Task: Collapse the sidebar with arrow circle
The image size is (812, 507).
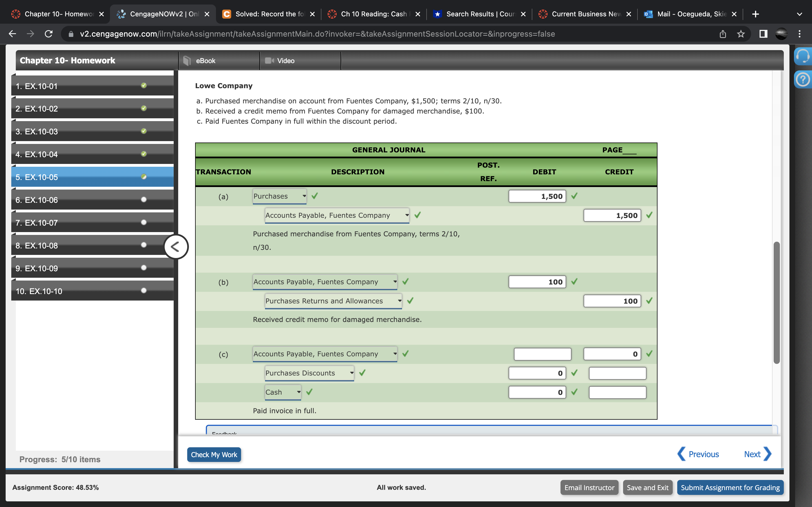Action: click(x=176, y=247)
